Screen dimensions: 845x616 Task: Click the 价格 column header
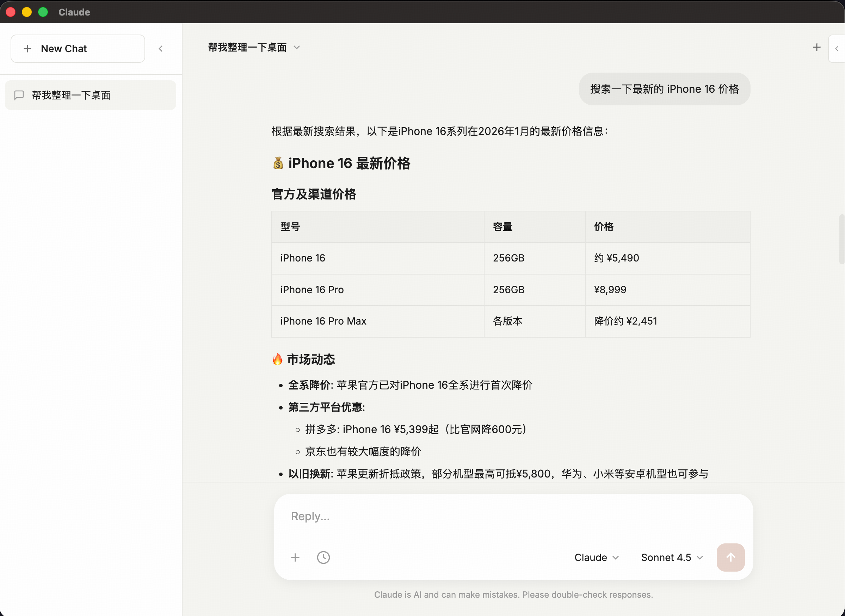(x=604, y=227)
